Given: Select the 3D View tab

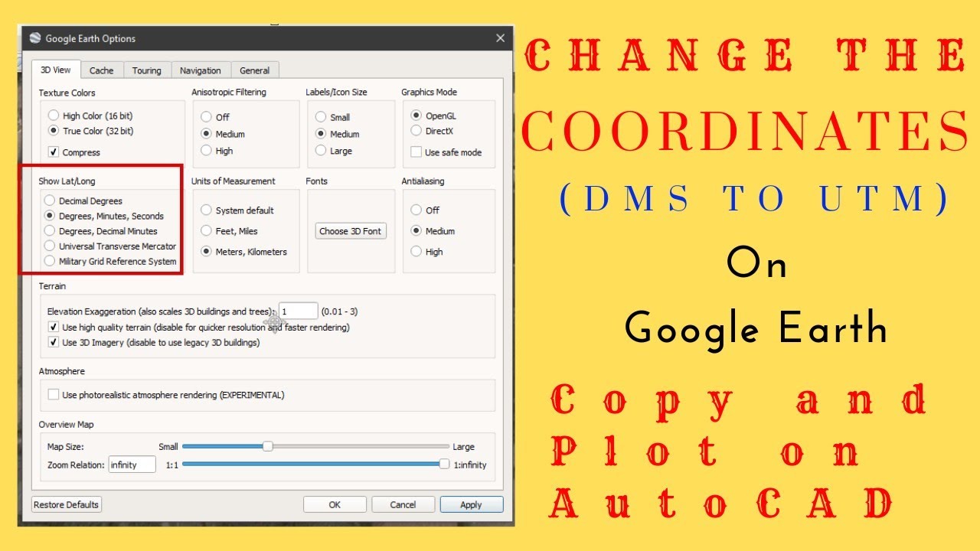Looking at the screenshot, I should [x=56, y=70].
